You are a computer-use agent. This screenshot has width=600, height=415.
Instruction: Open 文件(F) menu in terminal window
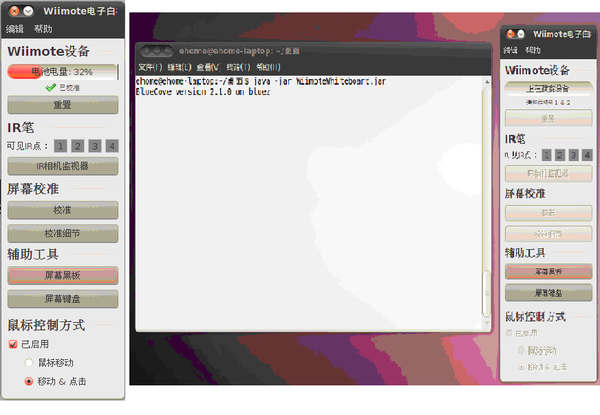(150, 67)
